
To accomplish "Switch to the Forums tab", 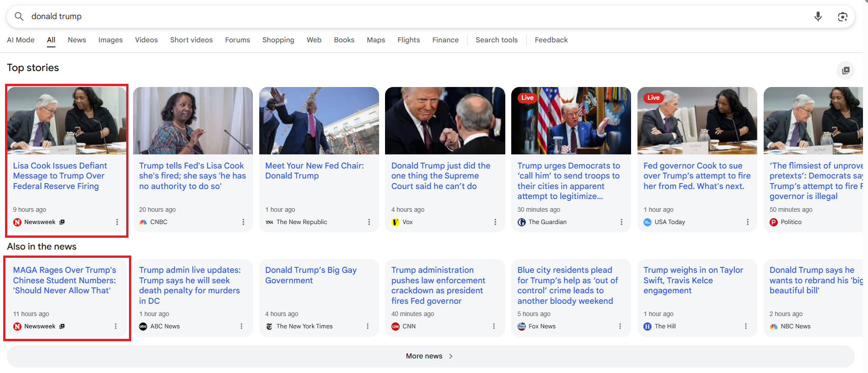I will click(x=237, y=40).
